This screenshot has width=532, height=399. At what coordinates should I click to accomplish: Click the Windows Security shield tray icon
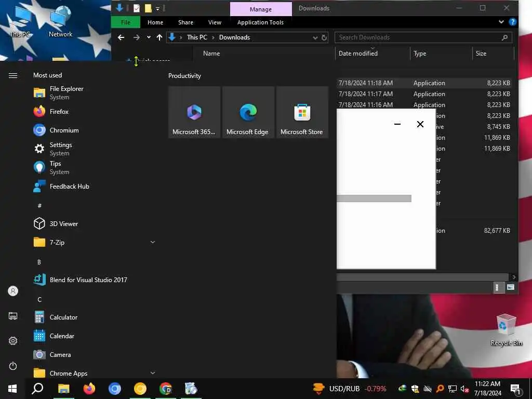tap(415, 389)
